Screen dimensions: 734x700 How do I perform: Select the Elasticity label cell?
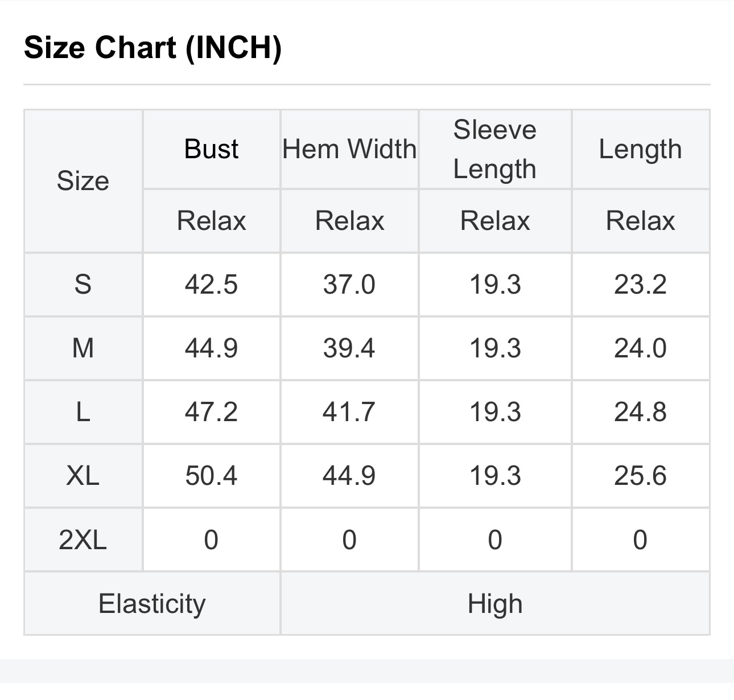point(152,603)
